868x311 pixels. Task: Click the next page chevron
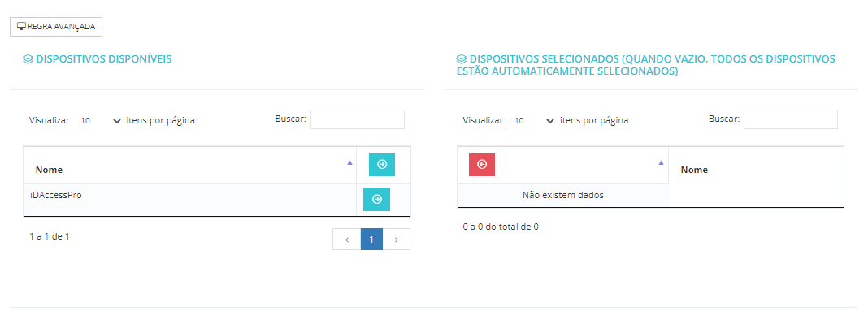397,240
